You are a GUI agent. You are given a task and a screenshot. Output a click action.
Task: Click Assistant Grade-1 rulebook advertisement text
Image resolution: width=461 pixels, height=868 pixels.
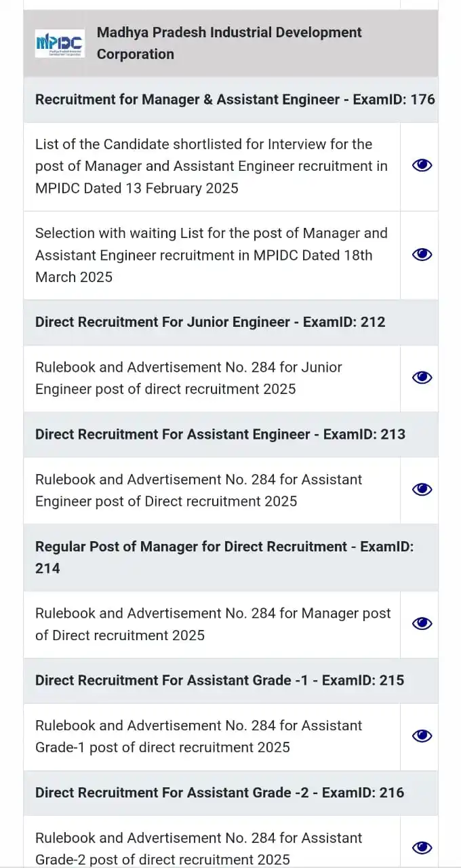click(x=199, y=736)
